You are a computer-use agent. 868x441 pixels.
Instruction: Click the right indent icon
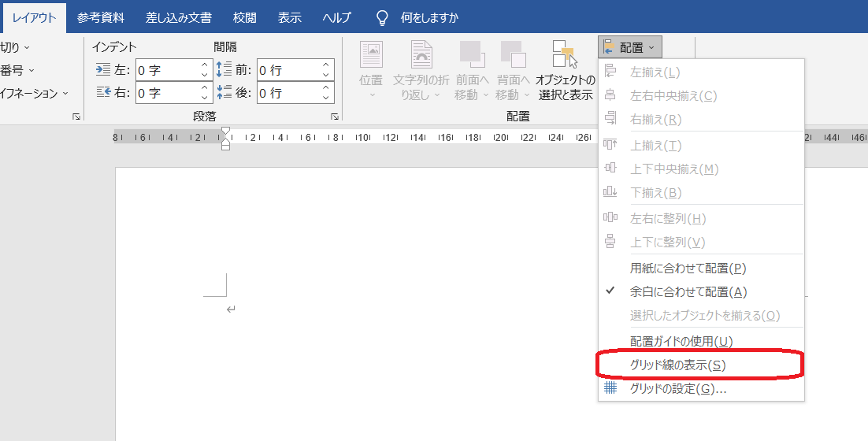tap(103, 92)
